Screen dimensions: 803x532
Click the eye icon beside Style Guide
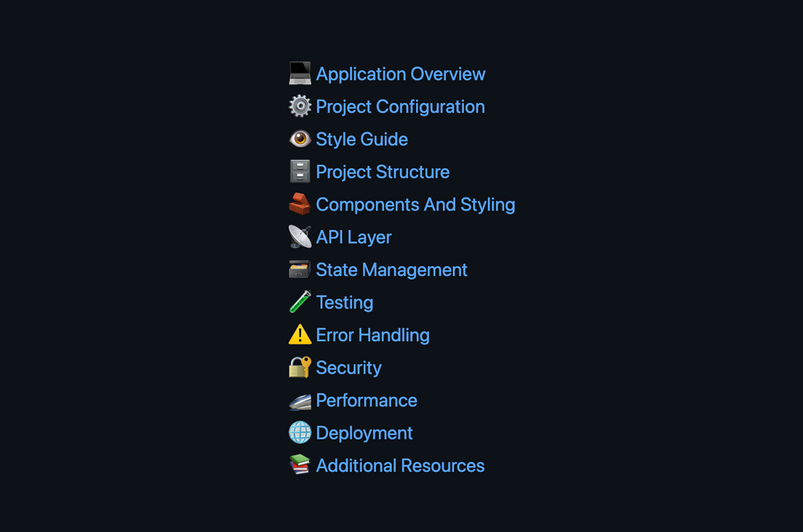coord(300,138)
